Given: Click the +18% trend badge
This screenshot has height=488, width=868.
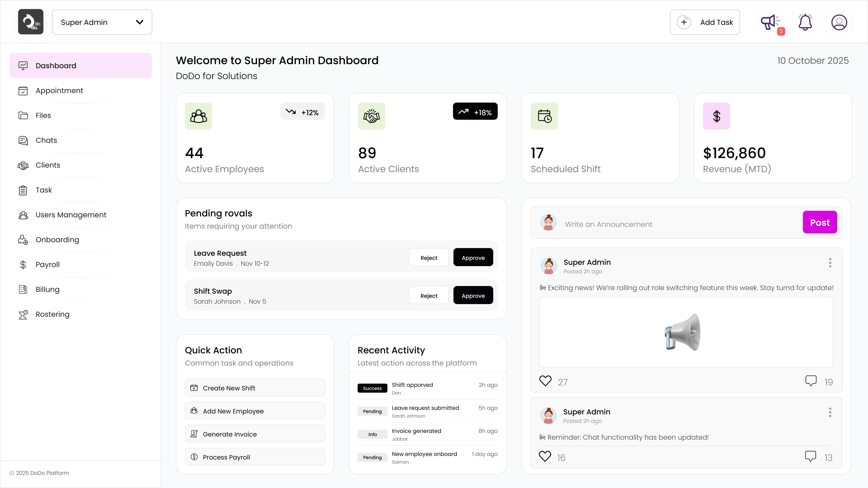Looking at the screenshot, I should pyautogui.click(x=475, y=111).
